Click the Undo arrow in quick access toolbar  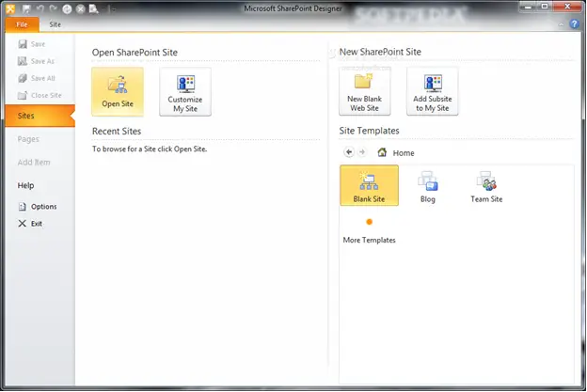click(40, 8)
